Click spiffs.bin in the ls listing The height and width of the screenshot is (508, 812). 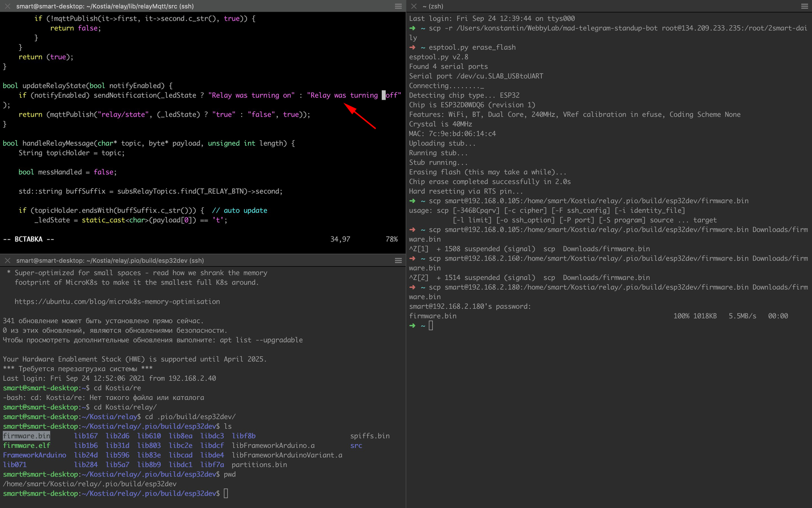click(370, 436)
